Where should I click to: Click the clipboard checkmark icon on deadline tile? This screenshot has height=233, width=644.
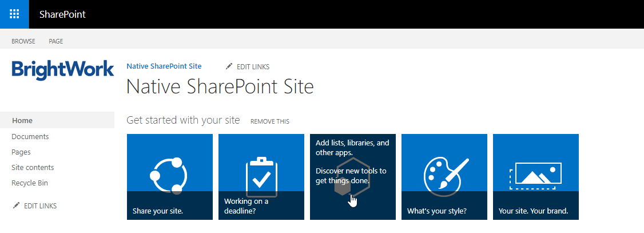point(261,176)
